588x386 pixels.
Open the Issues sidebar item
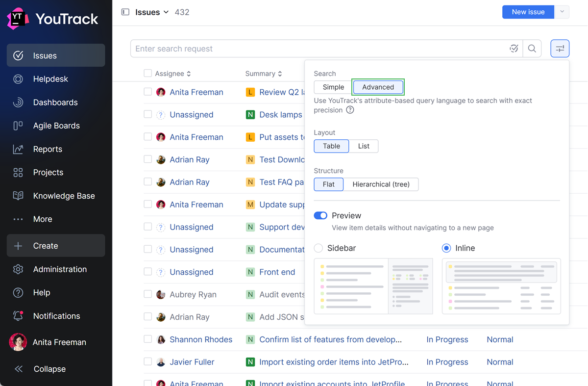click(56, 55)
